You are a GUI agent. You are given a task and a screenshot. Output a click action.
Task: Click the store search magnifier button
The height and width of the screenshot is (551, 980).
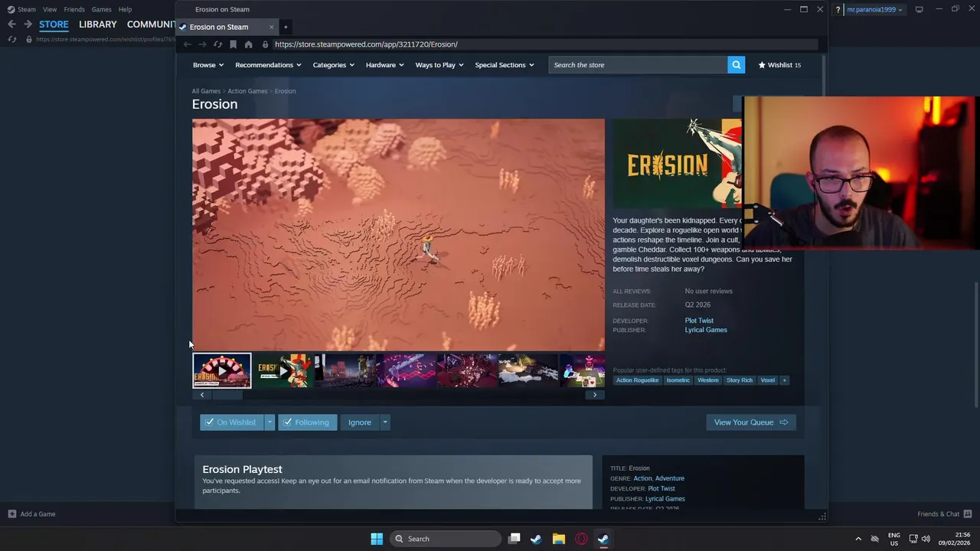[x=737, y=65]
